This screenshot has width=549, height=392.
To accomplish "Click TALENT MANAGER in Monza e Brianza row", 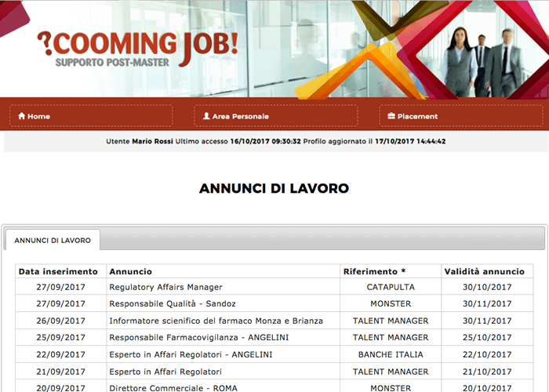I will [x=391, y=321].
